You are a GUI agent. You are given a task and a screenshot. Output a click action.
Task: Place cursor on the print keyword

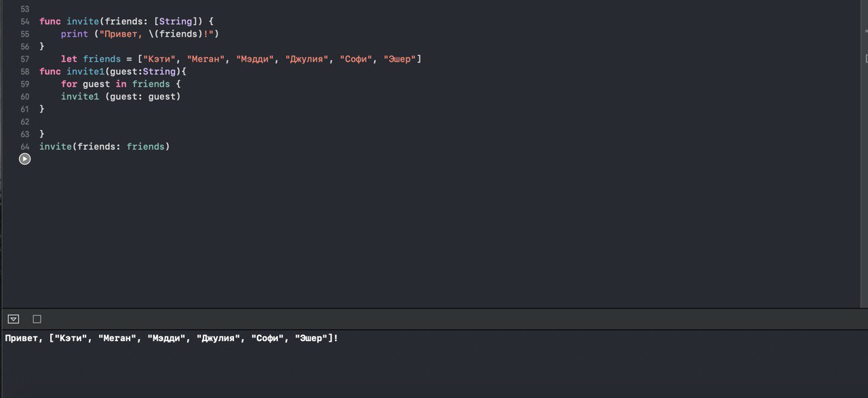pos(75,34)
